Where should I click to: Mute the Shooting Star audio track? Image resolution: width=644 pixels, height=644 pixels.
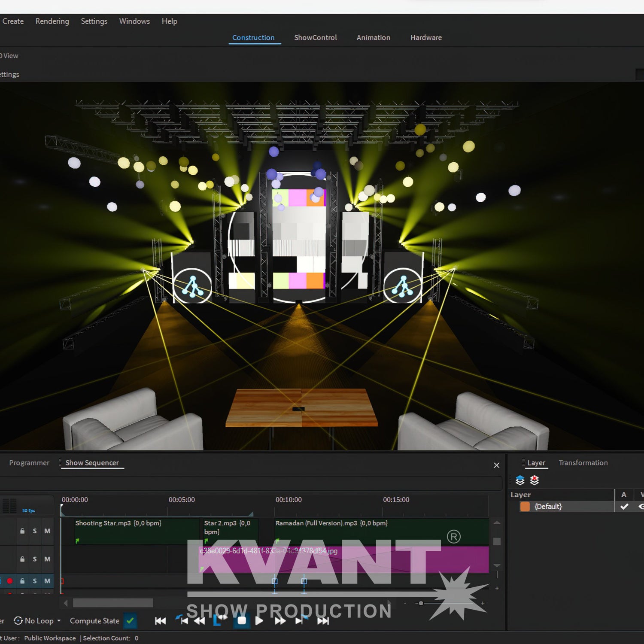click(x=47, y=531)
